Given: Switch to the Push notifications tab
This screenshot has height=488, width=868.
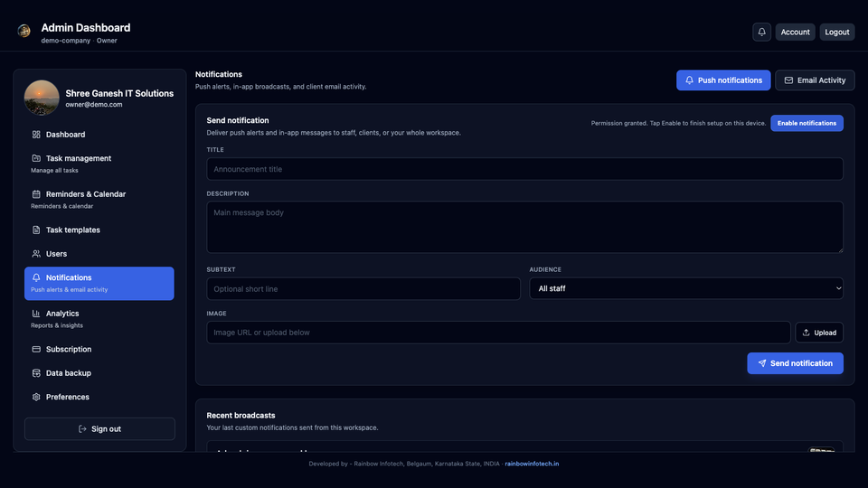Looking at the screenshot, I should pos(723,80).
